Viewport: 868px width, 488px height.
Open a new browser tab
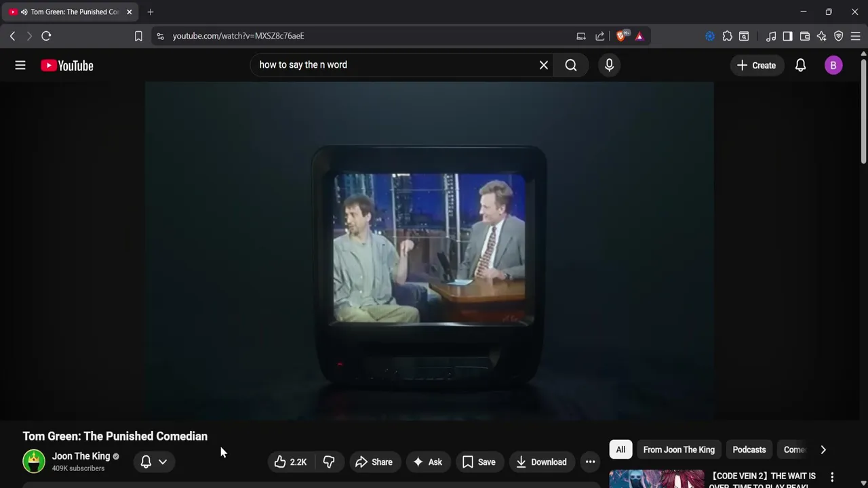151,12
